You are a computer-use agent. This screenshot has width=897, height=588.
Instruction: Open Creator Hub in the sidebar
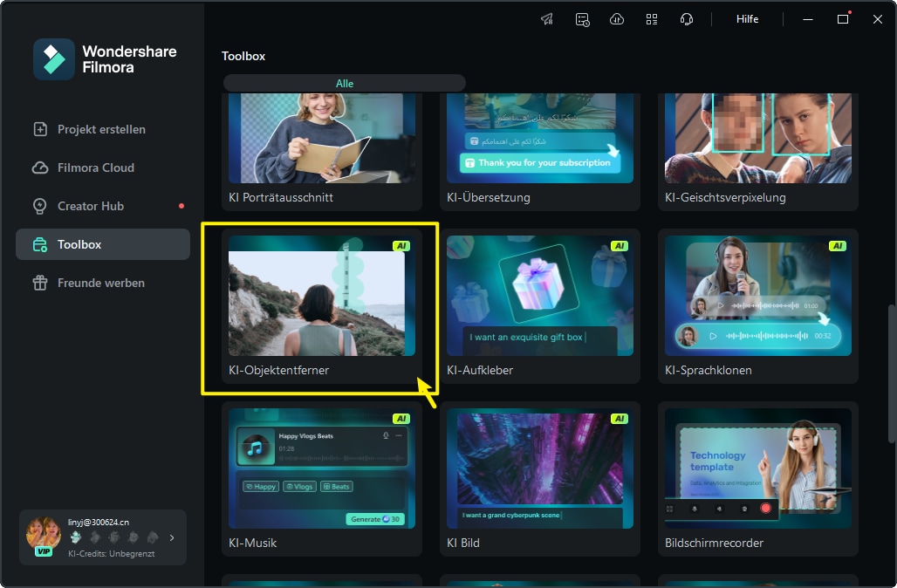(91, 206)
